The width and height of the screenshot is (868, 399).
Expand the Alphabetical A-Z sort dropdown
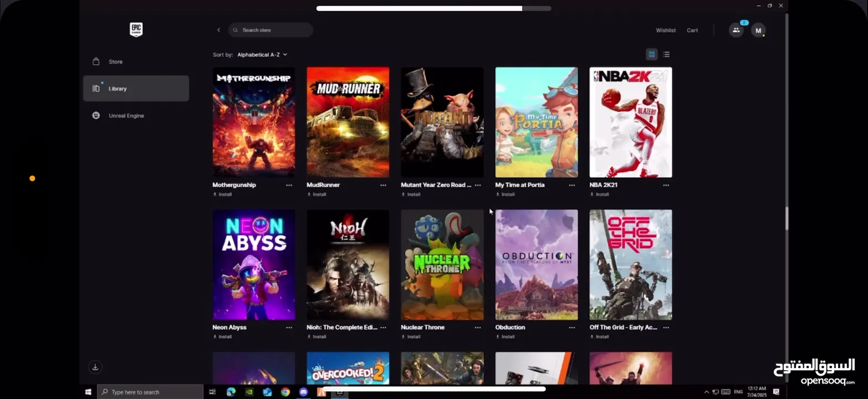(262, 55)
